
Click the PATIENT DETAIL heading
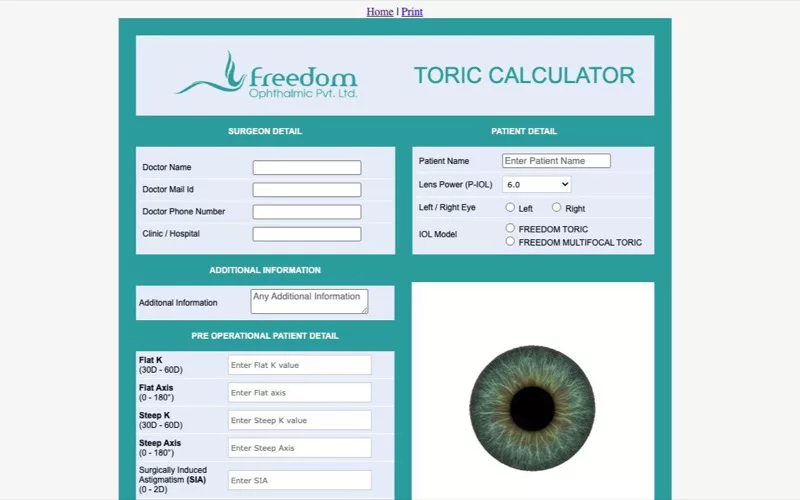click(x=524, y=131)
